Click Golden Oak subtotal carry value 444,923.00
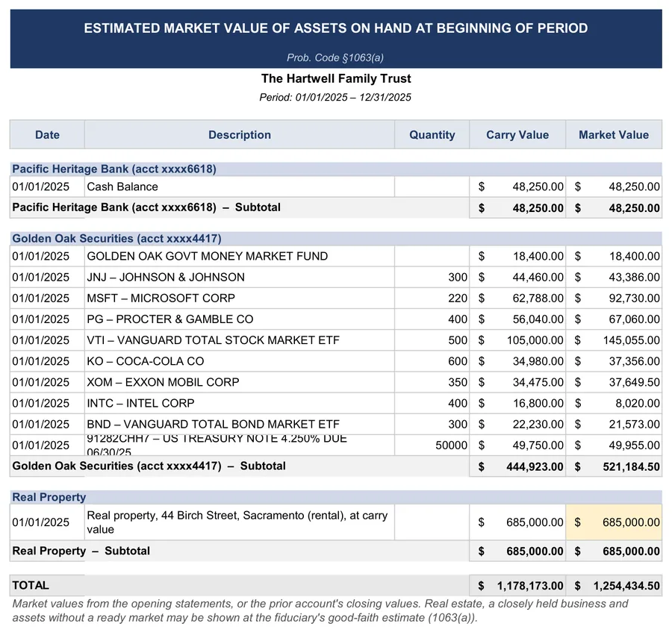The image size is (672, 641). [517, 466]
